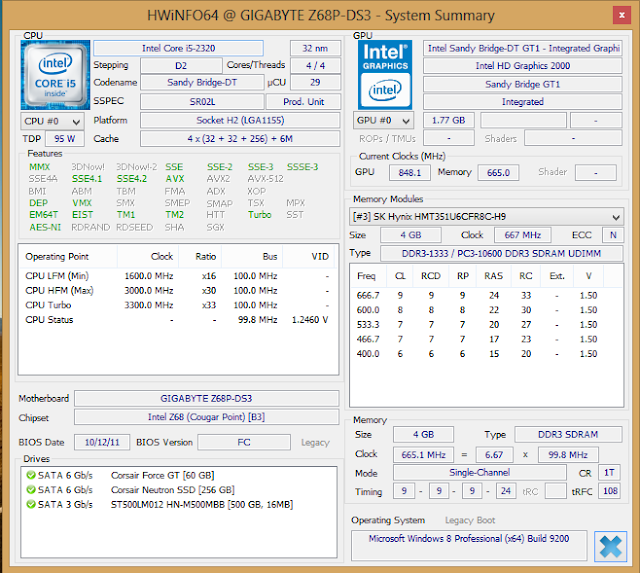This screenshot has height=573, width=640.
Task: Click the 32 nm process value
Action: coord(315,48)
